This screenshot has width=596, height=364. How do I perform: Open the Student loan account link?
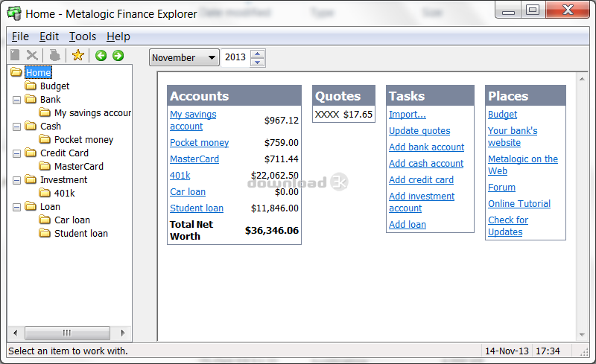coord(196,208)
